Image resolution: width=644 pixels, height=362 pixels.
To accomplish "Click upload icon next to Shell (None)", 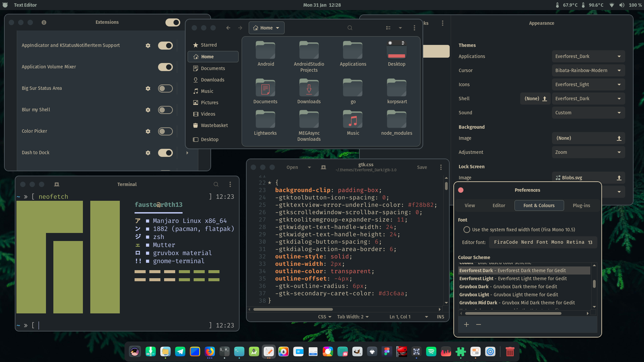I will (x=545, y=99).
